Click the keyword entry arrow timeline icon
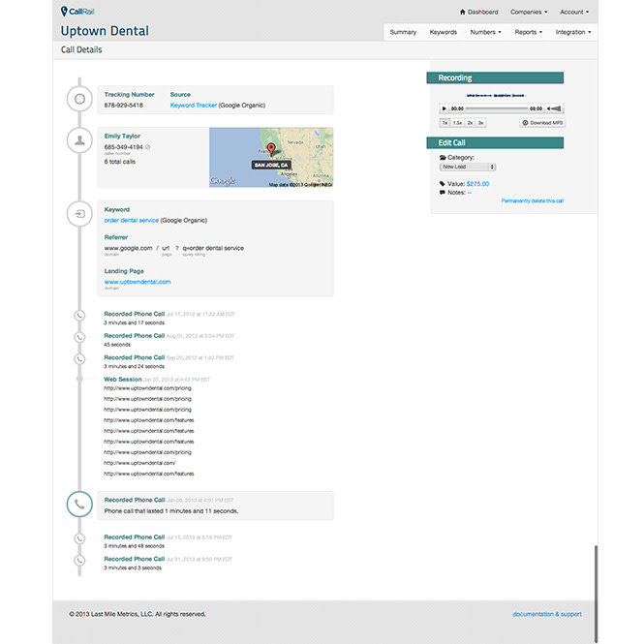 (79, 214)
